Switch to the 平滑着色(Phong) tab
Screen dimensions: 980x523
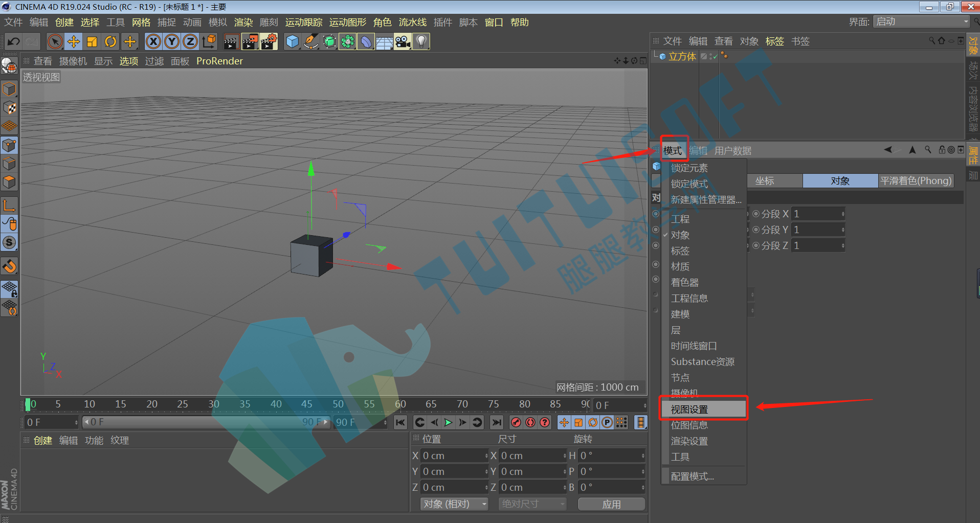[x=916, y=181]
